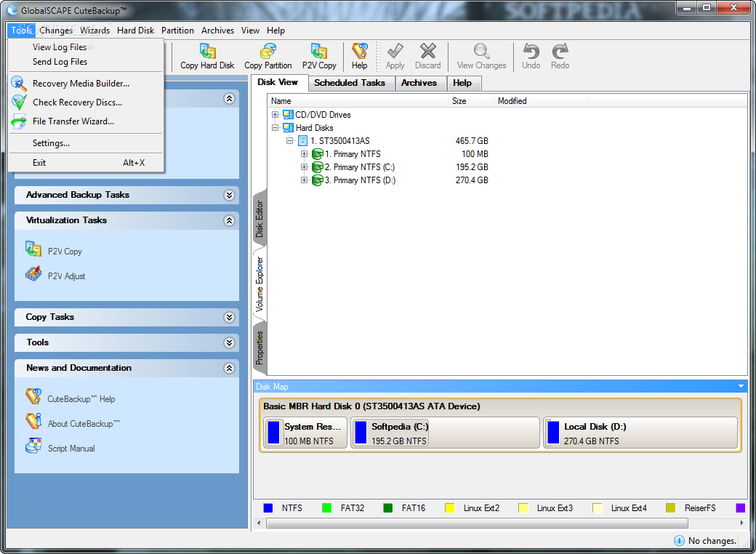Click the Primary NTFS (D:) partition icon

click(317, 180)
